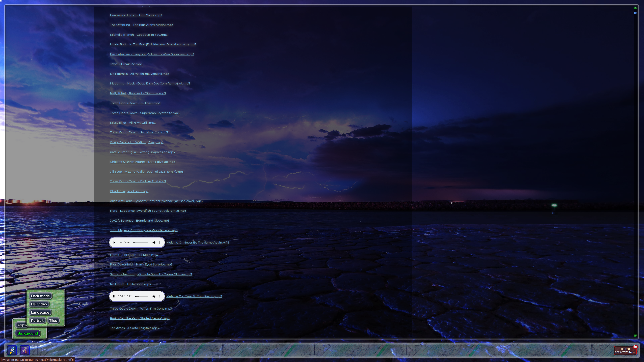Open the wrench and screwdriver tools icon
Screen dimensions: 644x362
pos(24,350)
